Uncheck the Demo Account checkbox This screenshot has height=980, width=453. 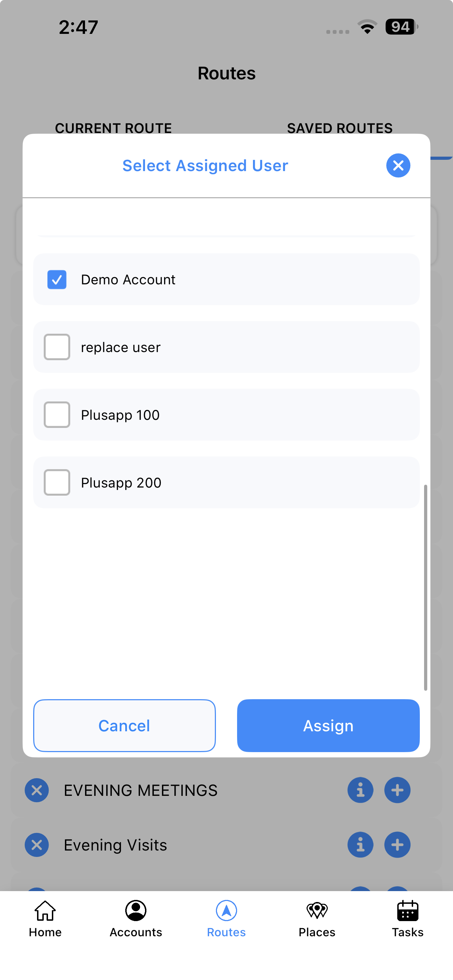pyautogui.click(x=57, y=280)
